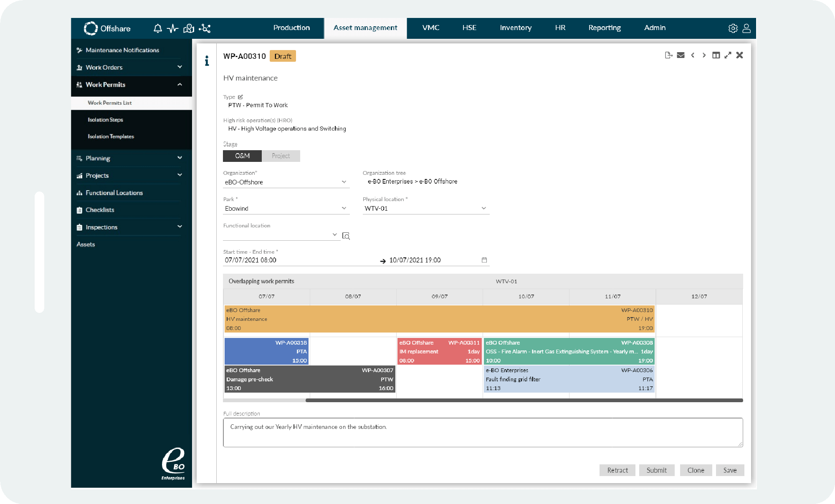This screenshot has width=835, height=504.
Task: Open Assets in sidebar
Action: click(x=86, y=244)
